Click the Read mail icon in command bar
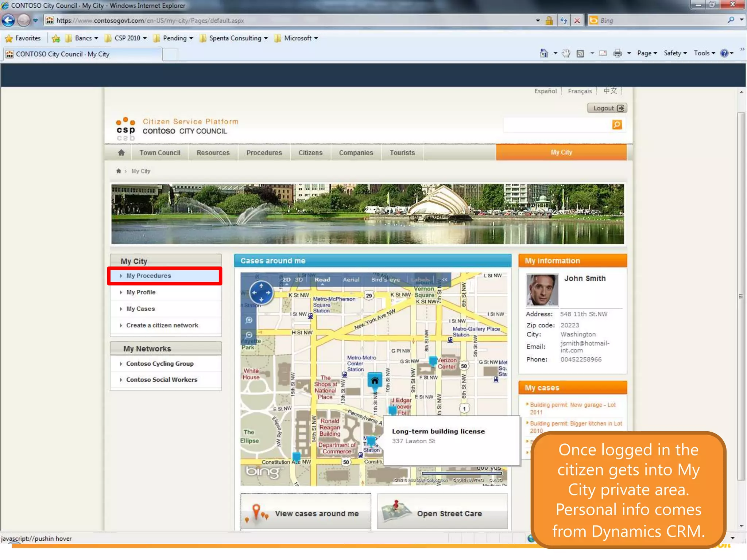The width and height of the screenshot is (747, 560). tap(603, 54)
